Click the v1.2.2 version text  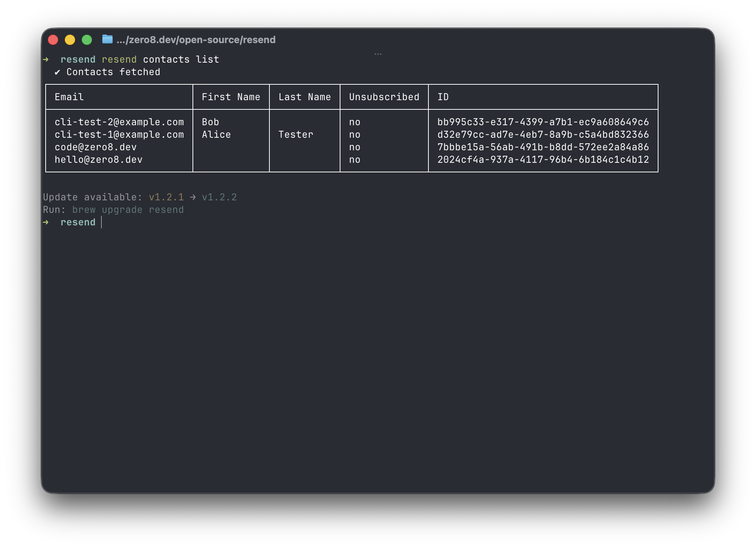[219, 197]
